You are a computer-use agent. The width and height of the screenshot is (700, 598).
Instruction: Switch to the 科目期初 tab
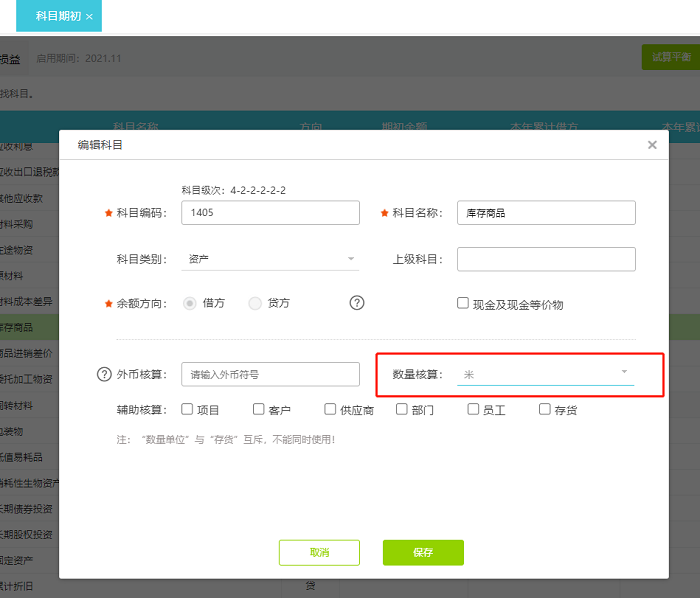coord(58,16)
